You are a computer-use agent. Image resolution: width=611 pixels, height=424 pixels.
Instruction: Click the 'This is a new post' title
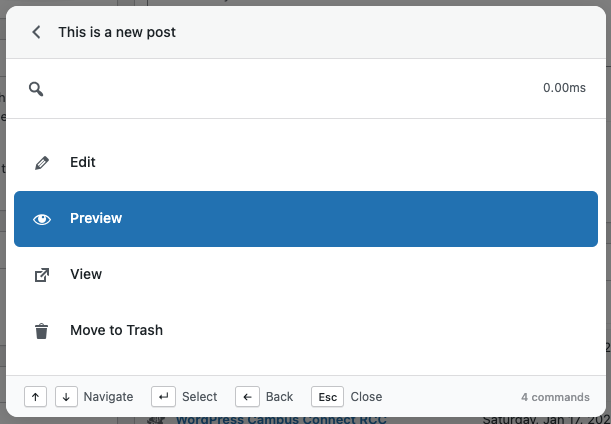tap(117, 32)
